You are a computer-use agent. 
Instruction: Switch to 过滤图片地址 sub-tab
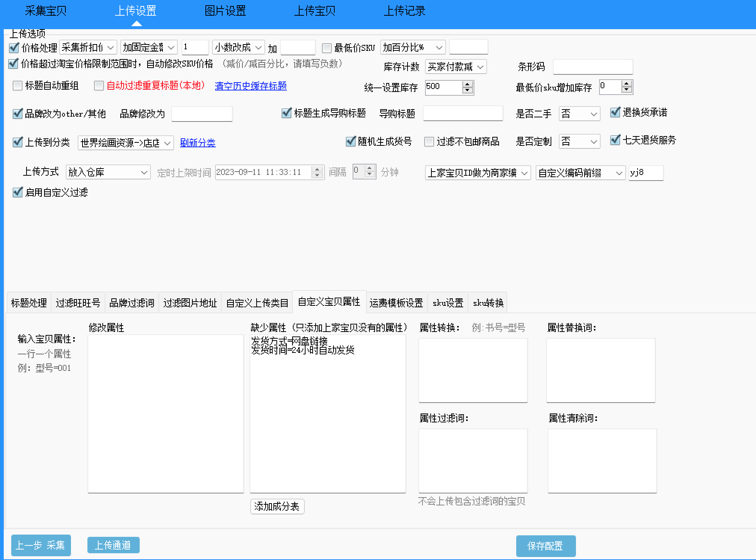(190, 303)
